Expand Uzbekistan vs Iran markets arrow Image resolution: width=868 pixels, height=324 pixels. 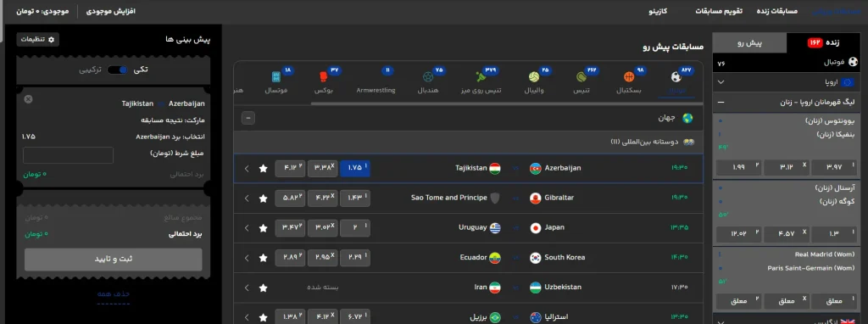(x=247, y=288)
